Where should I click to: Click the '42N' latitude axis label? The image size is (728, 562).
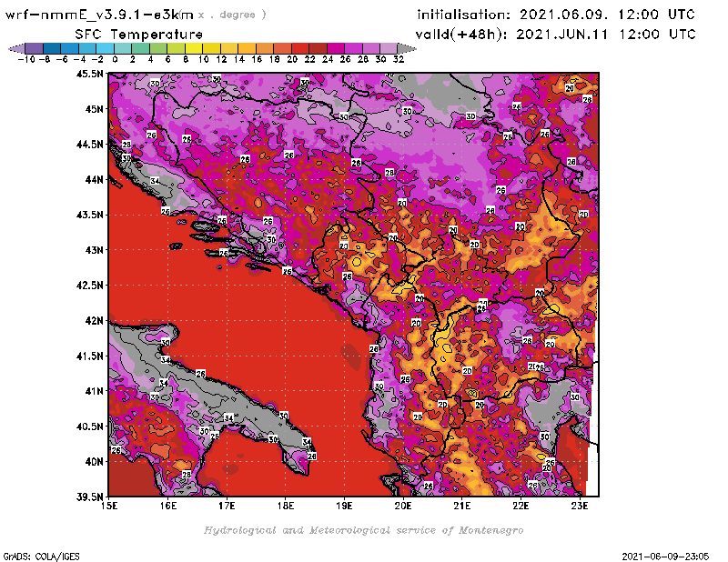click(x=94, y=321)
